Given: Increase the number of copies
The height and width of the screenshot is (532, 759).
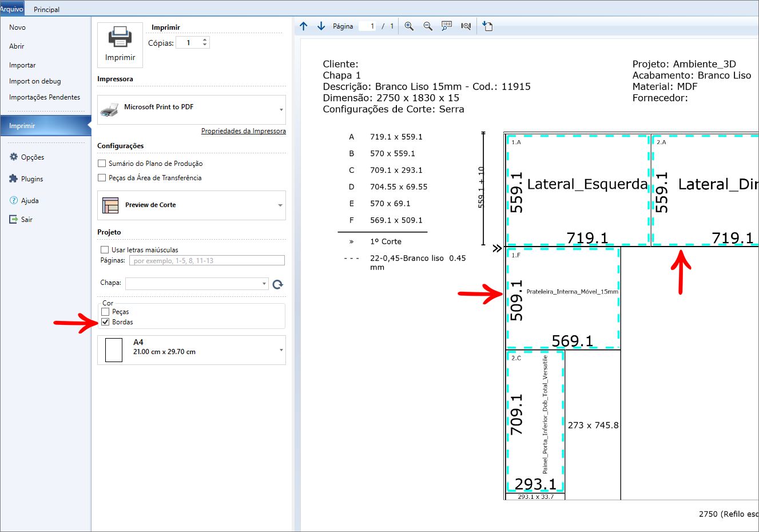Looking at the screenshot, I should pos(205,40).
